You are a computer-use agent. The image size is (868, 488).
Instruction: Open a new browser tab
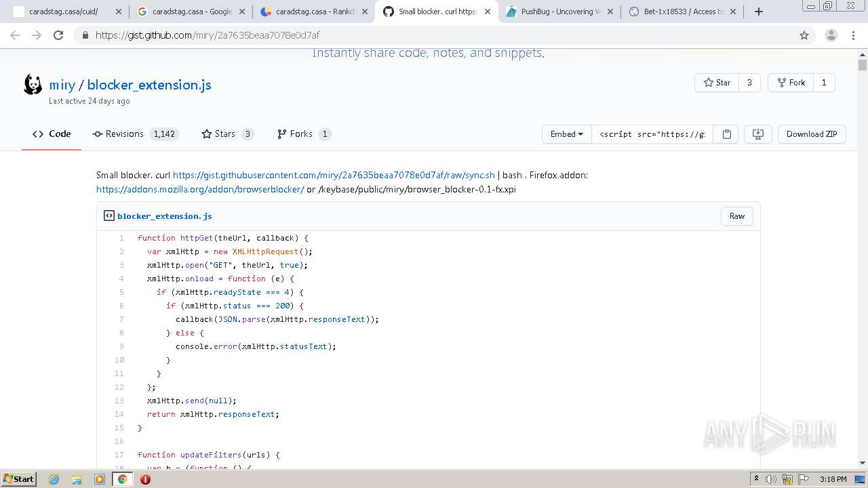tap(759, 12)
